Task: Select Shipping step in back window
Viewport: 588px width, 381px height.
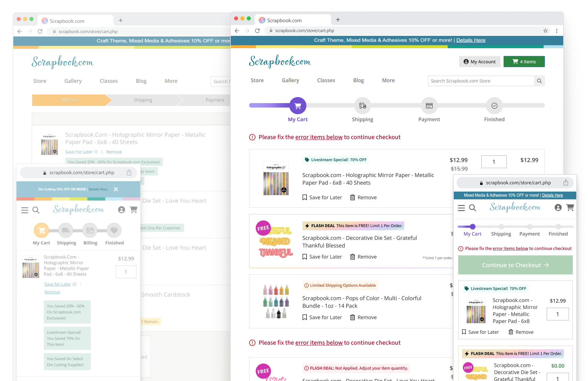Action: coord(143,100)
